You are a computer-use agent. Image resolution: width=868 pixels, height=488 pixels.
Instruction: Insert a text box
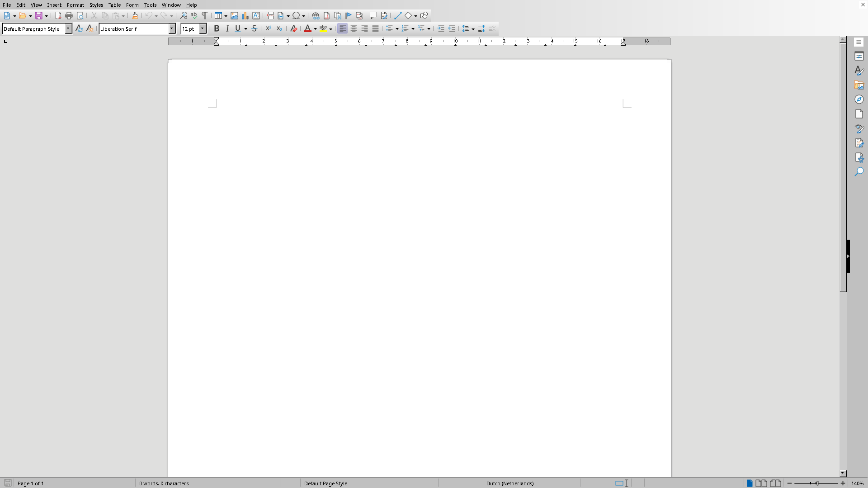click(256, 16)
